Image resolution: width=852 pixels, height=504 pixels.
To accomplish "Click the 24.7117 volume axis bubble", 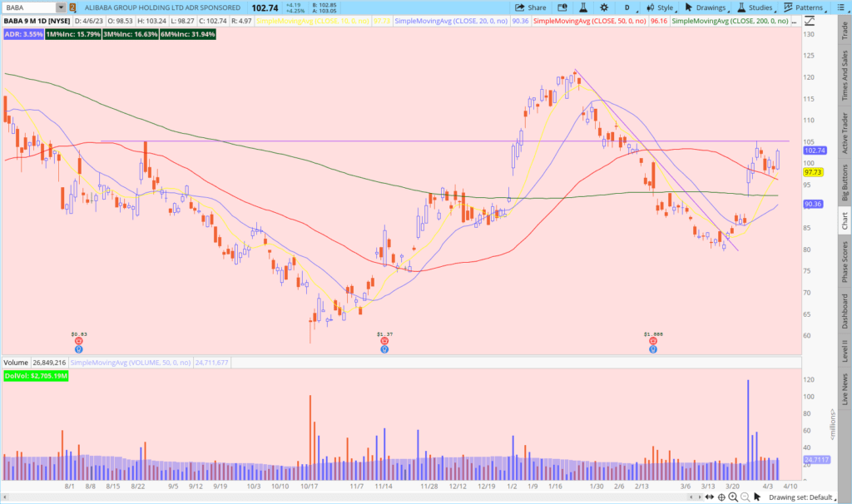I will (816, 460).
